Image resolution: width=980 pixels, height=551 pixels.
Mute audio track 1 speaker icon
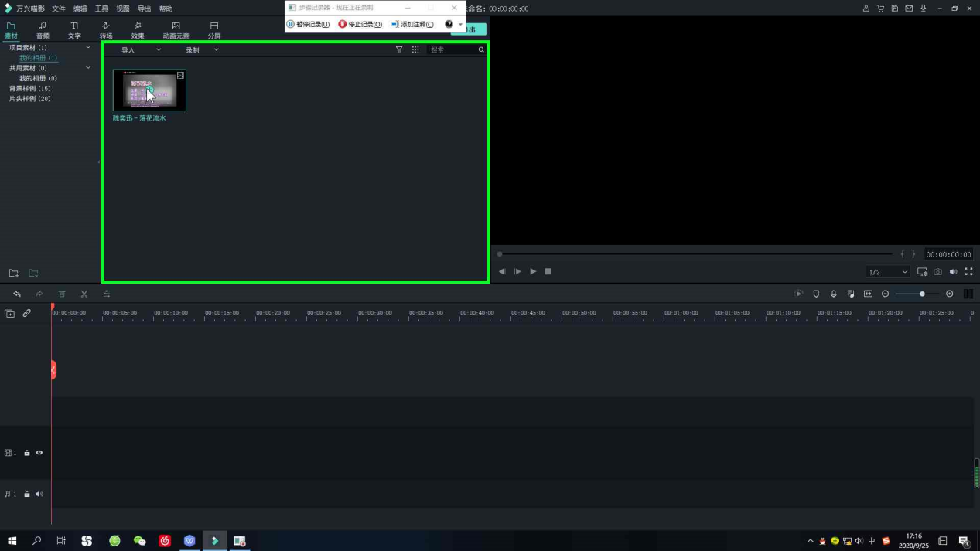[39, 494]
